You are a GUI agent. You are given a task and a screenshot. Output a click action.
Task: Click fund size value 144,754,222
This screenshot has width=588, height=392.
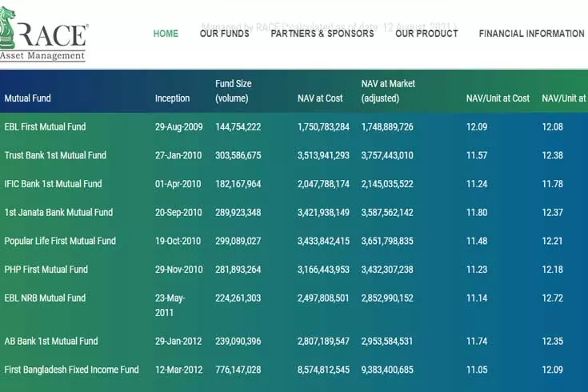[238, 126]
